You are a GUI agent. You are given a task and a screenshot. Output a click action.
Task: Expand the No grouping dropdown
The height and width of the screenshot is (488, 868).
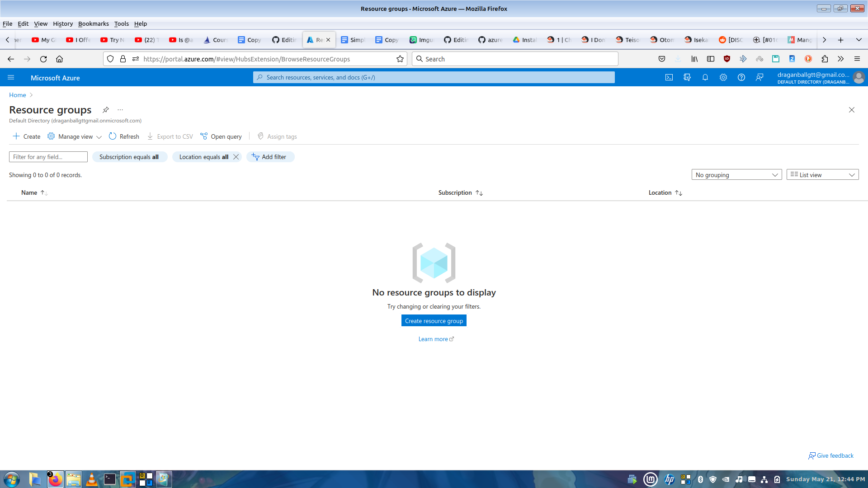pyautogui.click(x=736, y=175)
